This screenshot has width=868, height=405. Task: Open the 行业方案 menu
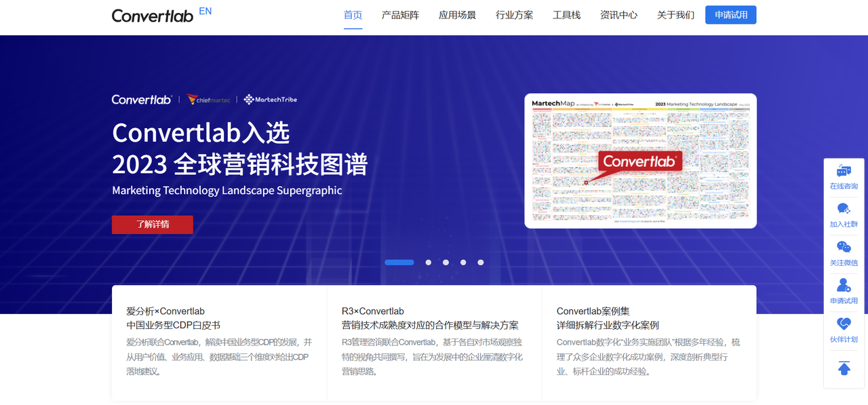[x=515, y=15]
